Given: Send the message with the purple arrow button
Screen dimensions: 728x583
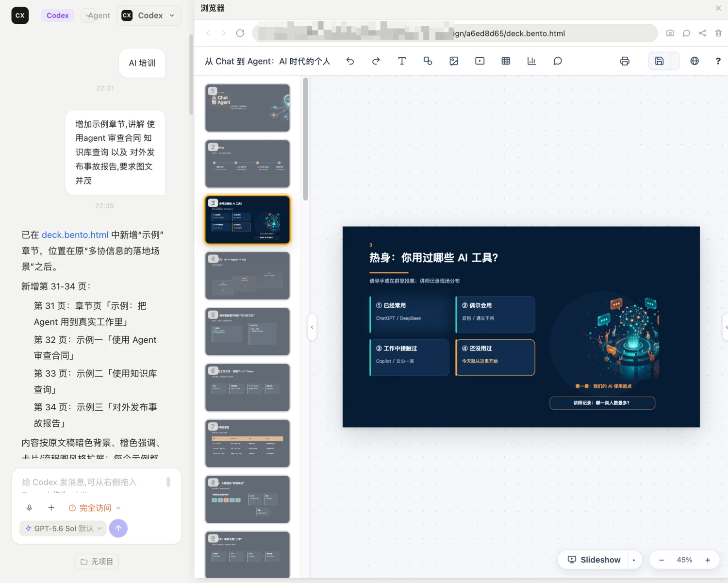Looking at the screenshot, I should coord(118,528).
